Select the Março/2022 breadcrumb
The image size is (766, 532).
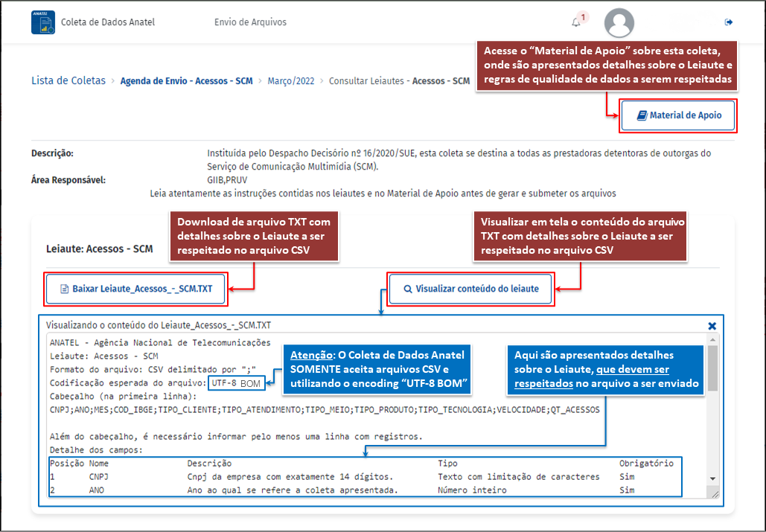click(x=291, y=81)
